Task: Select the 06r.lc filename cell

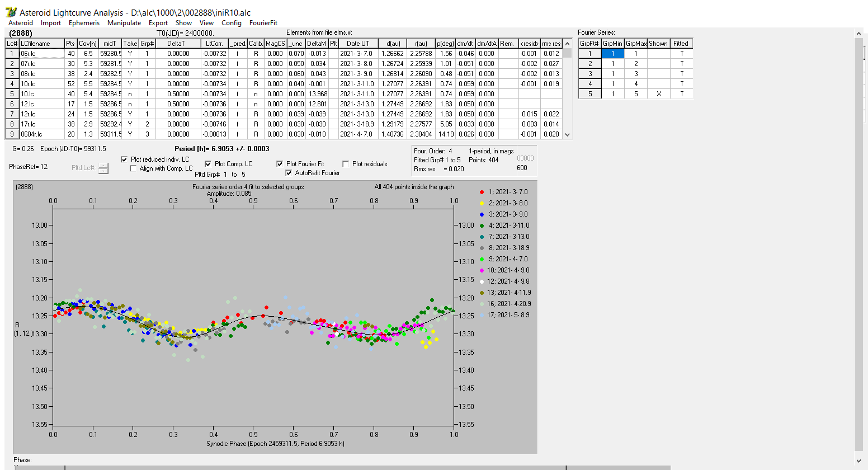Action: (x=42, y=54)
